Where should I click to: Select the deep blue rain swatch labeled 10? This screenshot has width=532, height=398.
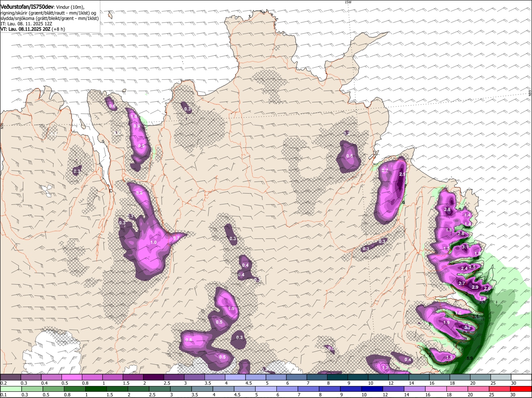coord(372,389)
